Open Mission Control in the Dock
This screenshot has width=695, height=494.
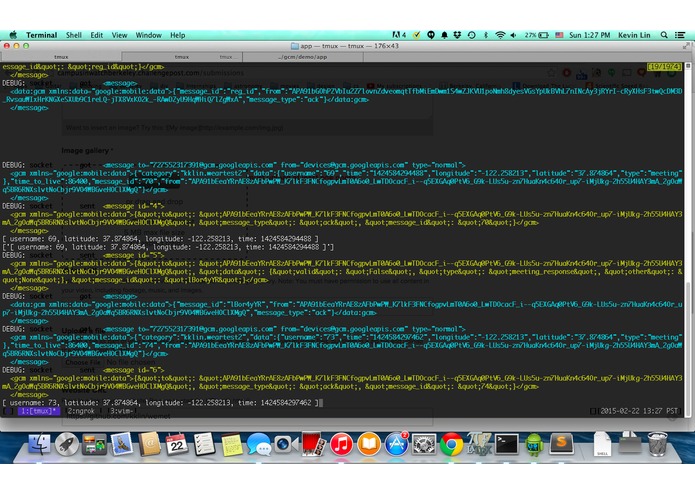point(94,444)
